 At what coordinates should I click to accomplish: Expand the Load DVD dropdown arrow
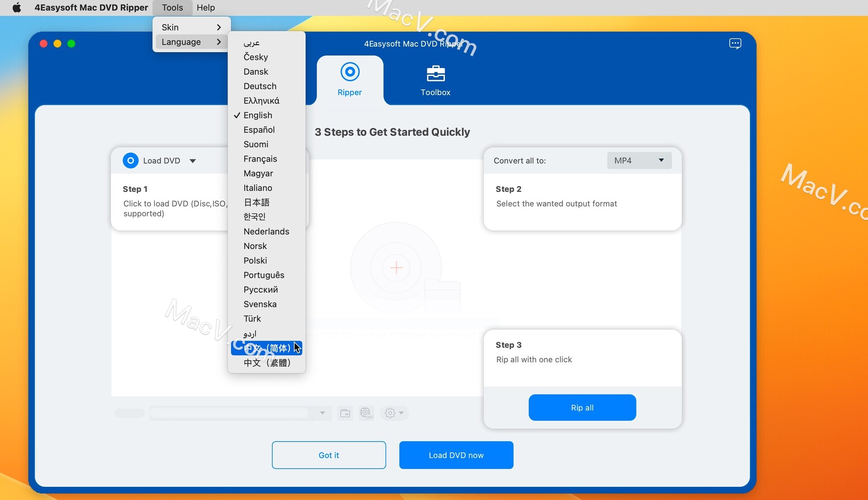coord(193,161)
